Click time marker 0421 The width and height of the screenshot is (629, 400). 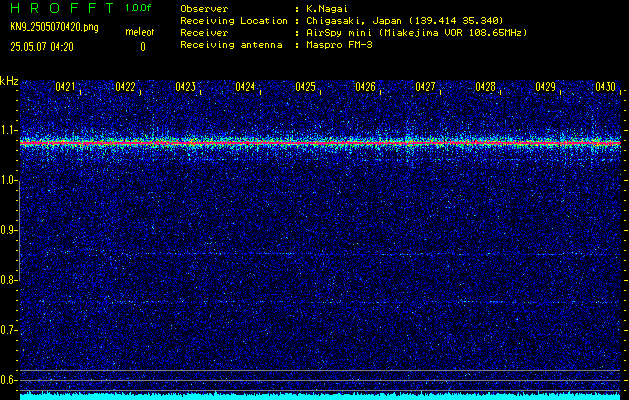point(65,87)
